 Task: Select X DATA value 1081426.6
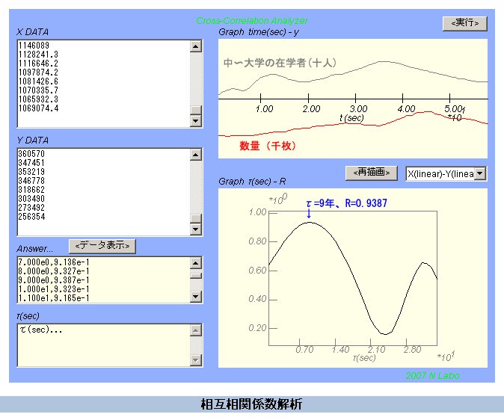click(x=38, y=81)
